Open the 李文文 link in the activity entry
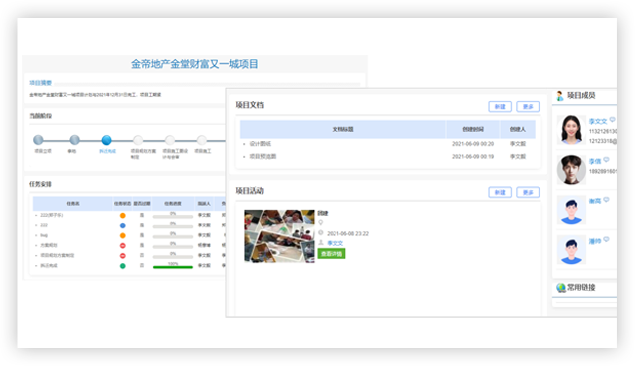 coord(335,243)
